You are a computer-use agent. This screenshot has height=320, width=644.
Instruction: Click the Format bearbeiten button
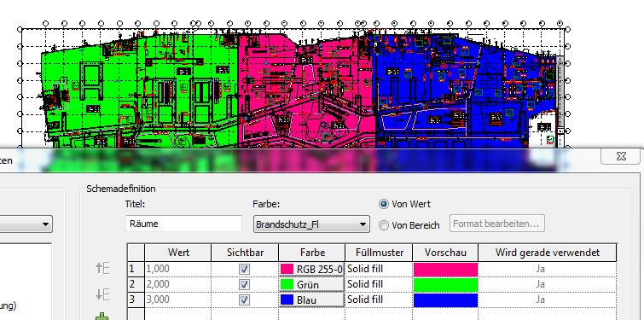pos(497,224)
